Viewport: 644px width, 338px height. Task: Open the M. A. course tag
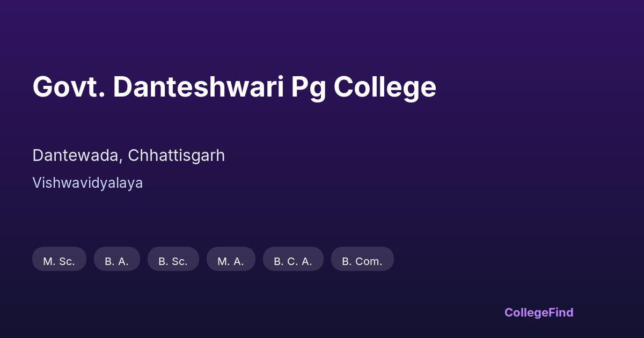pyautogui.click(x=231, y=259)
